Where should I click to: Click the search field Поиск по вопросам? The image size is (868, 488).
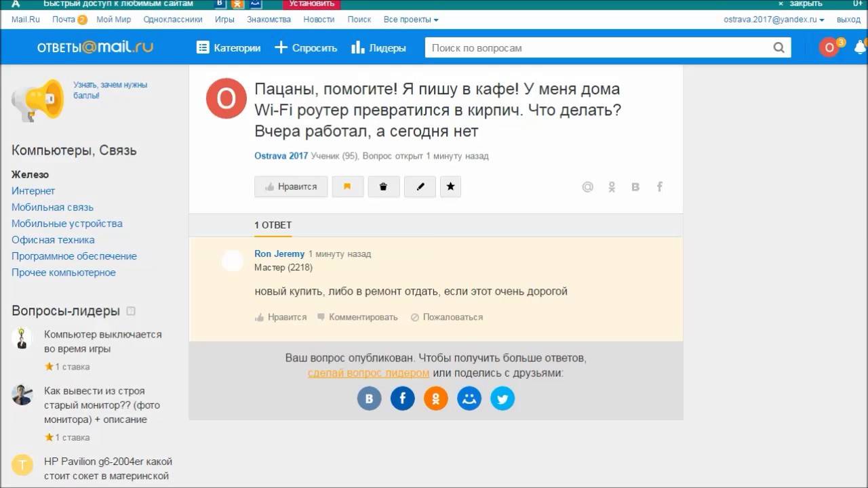[x=599, y=47]
